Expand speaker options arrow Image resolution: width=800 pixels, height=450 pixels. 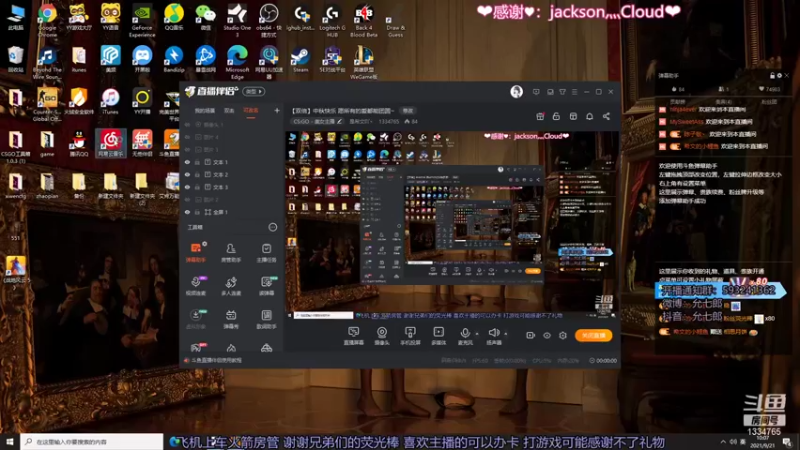pos(506,334)
